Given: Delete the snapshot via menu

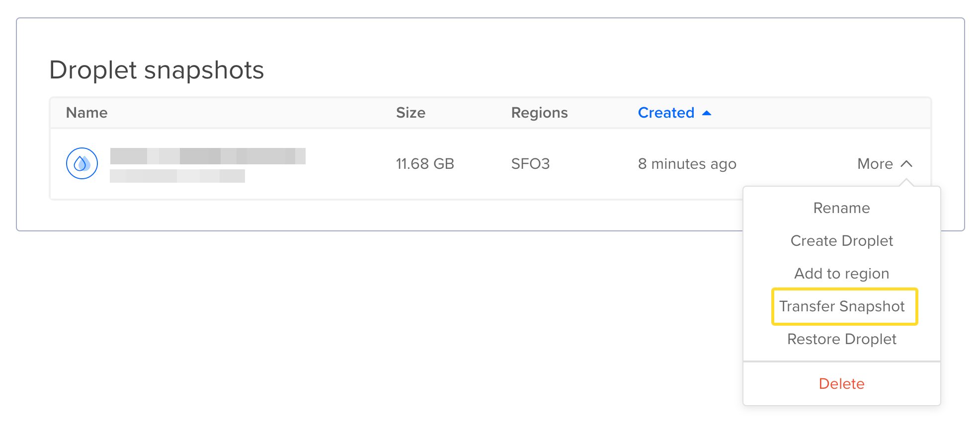Looking at the screenshot, I should tap(841, 384).
